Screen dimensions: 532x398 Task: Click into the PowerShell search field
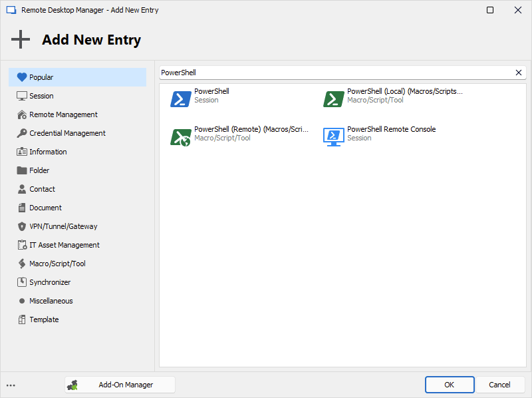coord(332,73)
